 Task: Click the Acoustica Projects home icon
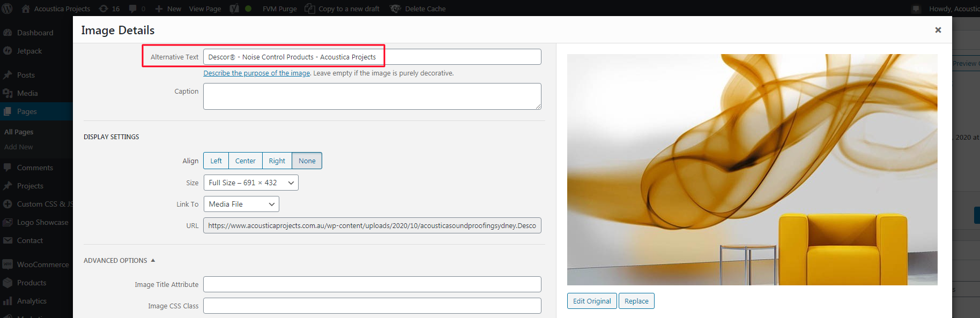point(26,9)
